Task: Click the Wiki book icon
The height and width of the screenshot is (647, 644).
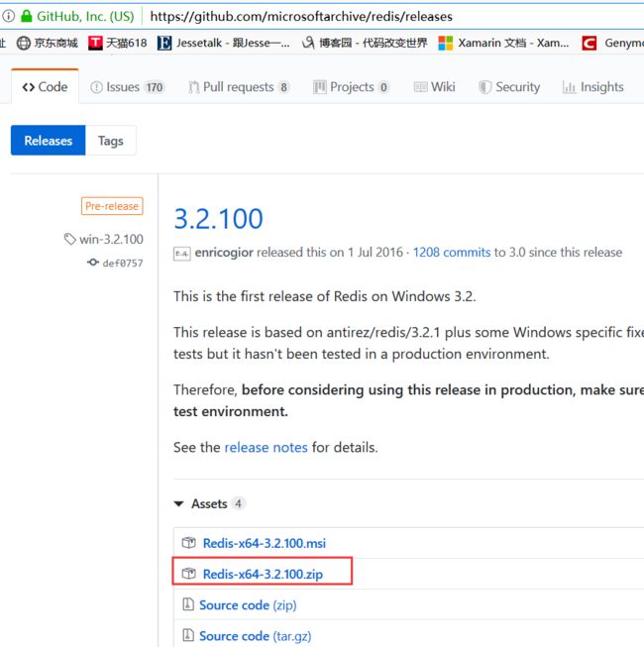Action: click(x=420, y=87)
